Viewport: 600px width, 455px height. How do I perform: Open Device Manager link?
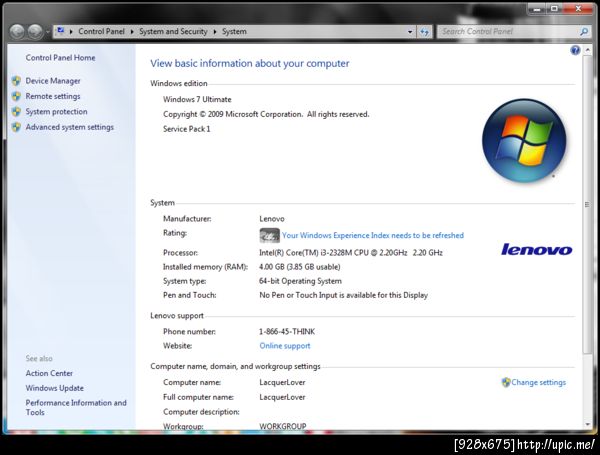point(53,81)
